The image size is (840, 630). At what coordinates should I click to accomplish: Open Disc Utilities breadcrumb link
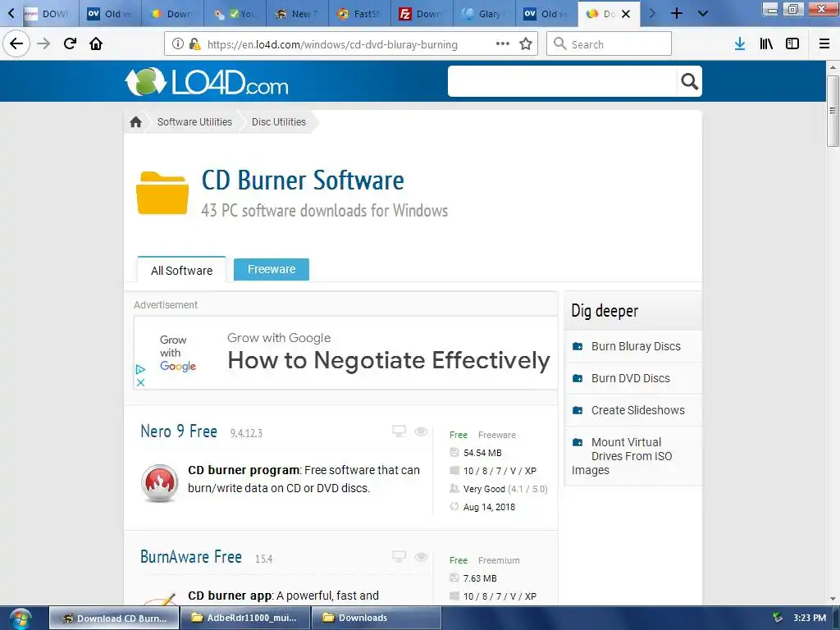click(x=279, y=122)
